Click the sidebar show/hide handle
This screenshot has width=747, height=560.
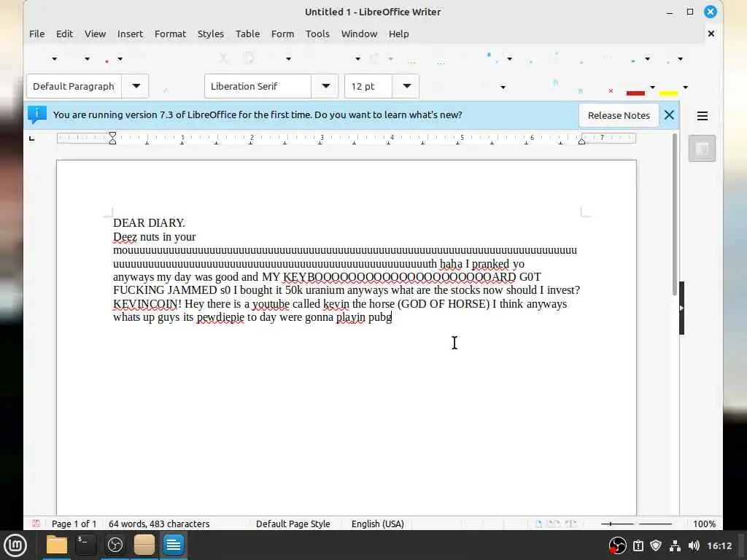tap(681, 308)
